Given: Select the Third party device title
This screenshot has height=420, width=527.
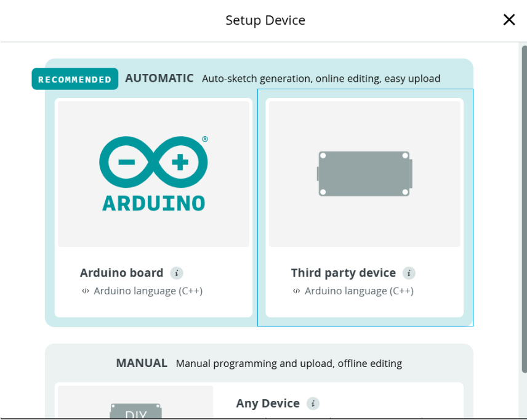Looking at the screenshot, I should point(343,273).
